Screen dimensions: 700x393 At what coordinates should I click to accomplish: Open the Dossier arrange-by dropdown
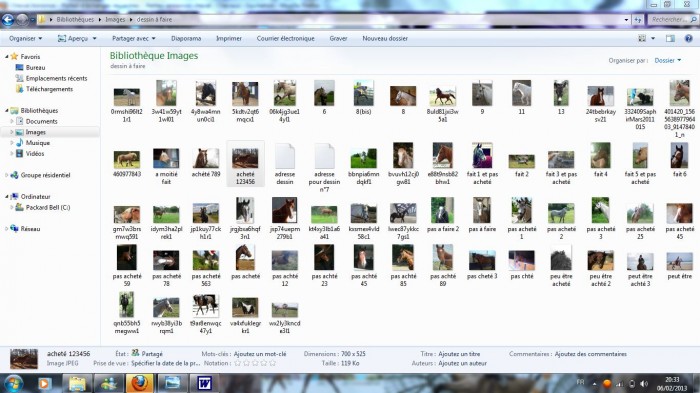[668, 60]
